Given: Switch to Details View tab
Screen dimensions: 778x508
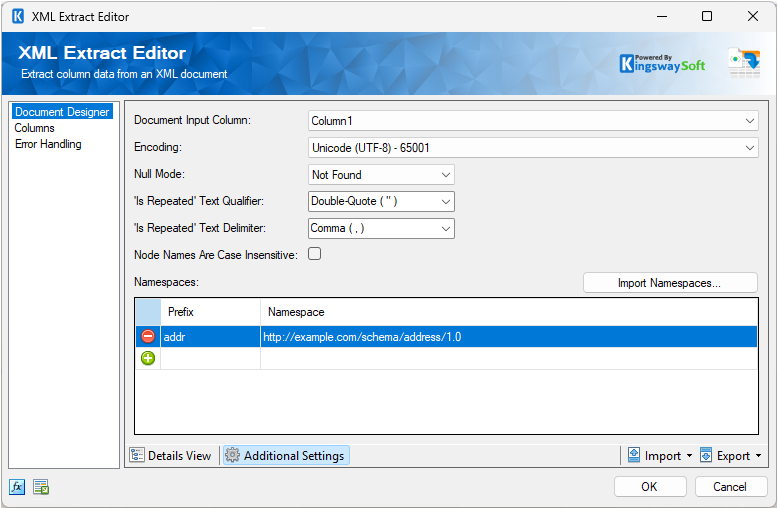Looking at the screenshot, I should (172, 455).
